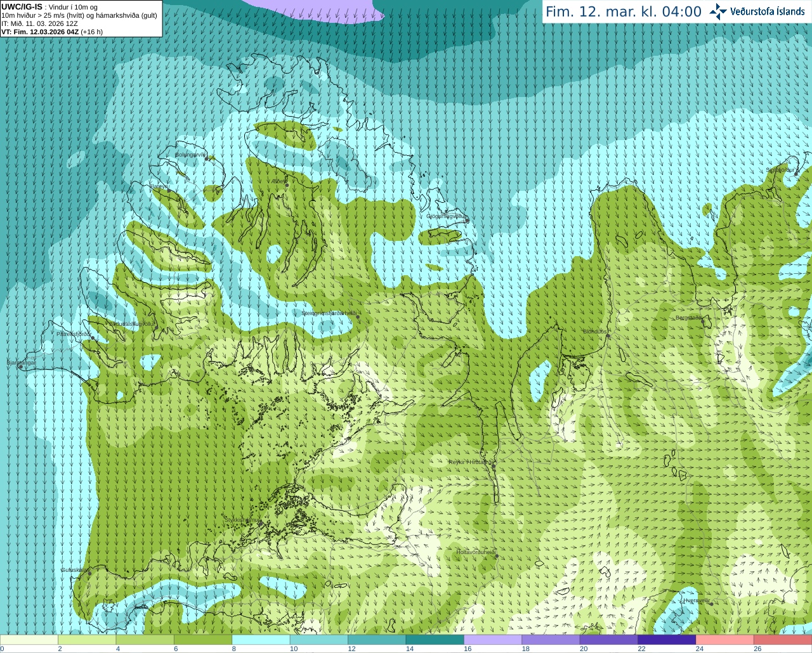Select the 20–22 m/s purple legend swatch

click(609, 640)
